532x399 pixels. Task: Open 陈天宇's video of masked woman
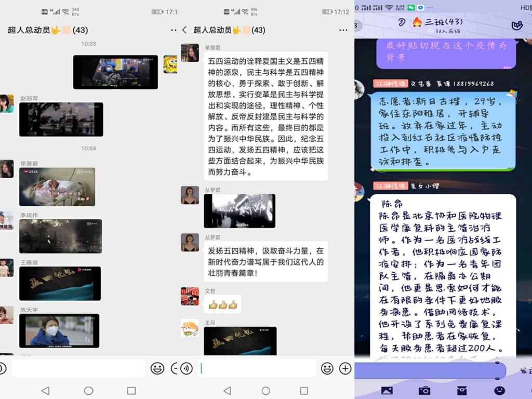(59, 330)
